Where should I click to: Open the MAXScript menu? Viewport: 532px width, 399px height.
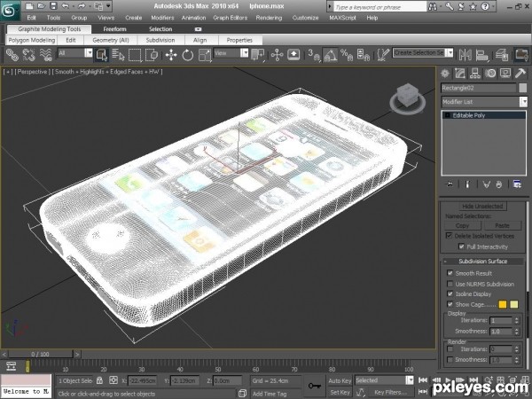click(342, 18)
